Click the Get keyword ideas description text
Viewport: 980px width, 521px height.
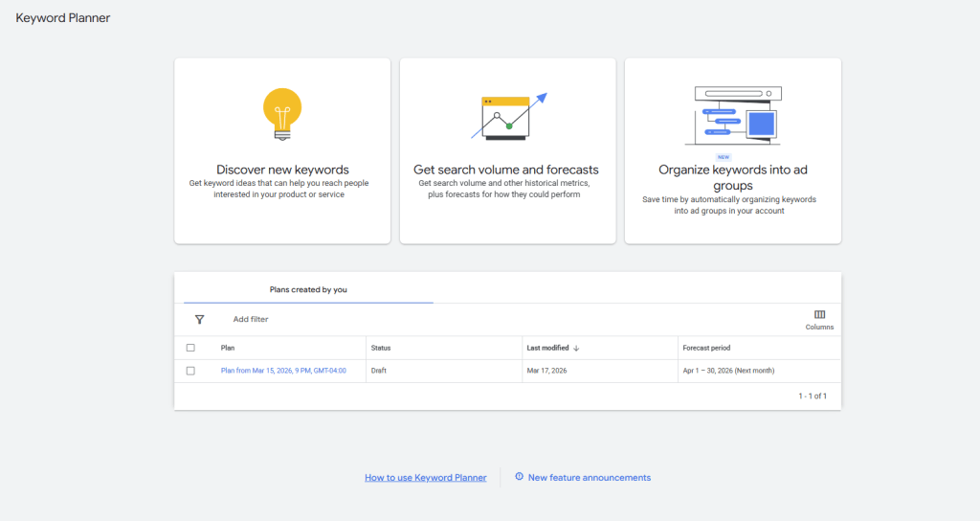[278, 189]
